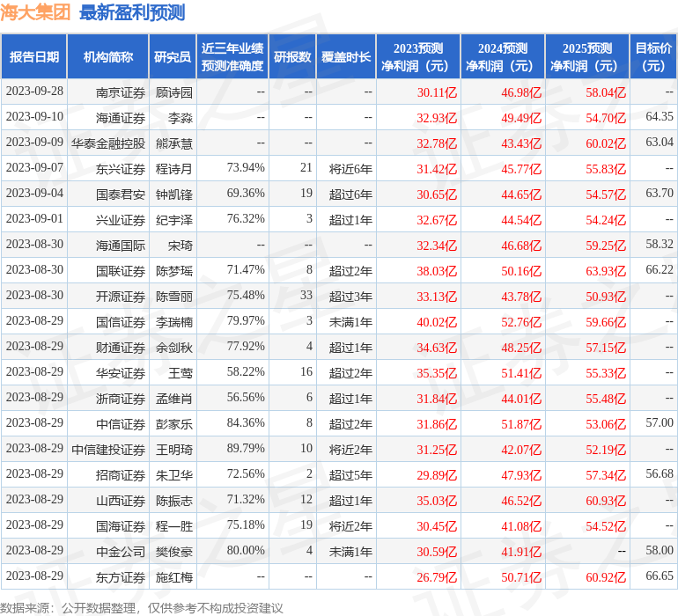Select the 2025预测净利润 column header
This screenshot has width=678, height=616.
tap(587, 56)
